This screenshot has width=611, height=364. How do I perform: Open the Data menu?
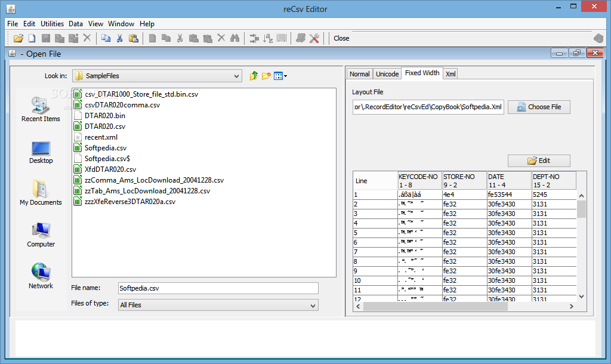[76, 24]
